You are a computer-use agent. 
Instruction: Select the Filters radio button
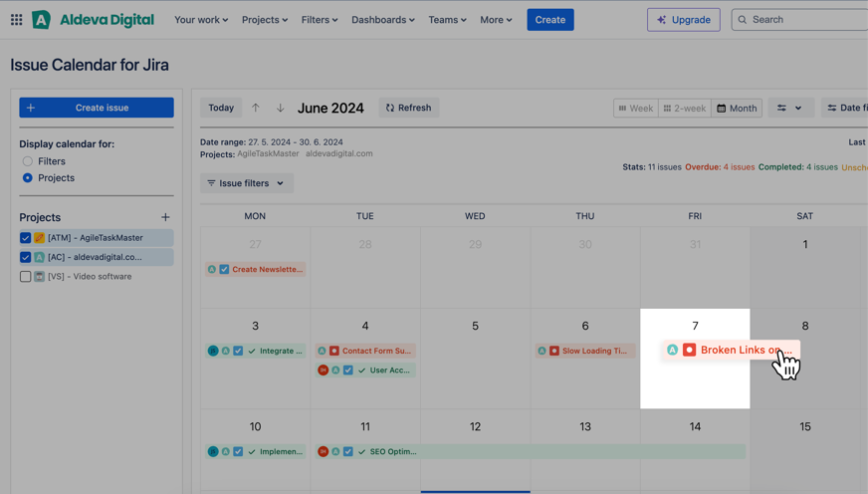click(27, 161)
